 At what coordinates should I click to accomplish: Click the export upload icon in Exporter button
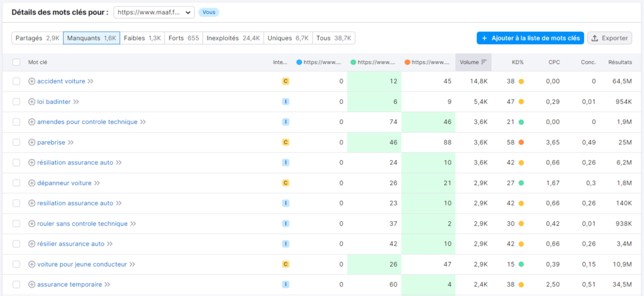(595, 38)
